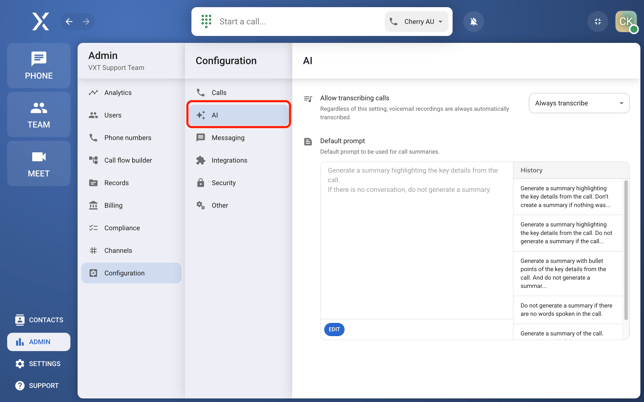Viewport: 644px width, 402px height.
Task: Open the PHONE section
Action: click(x=39, y=66)
